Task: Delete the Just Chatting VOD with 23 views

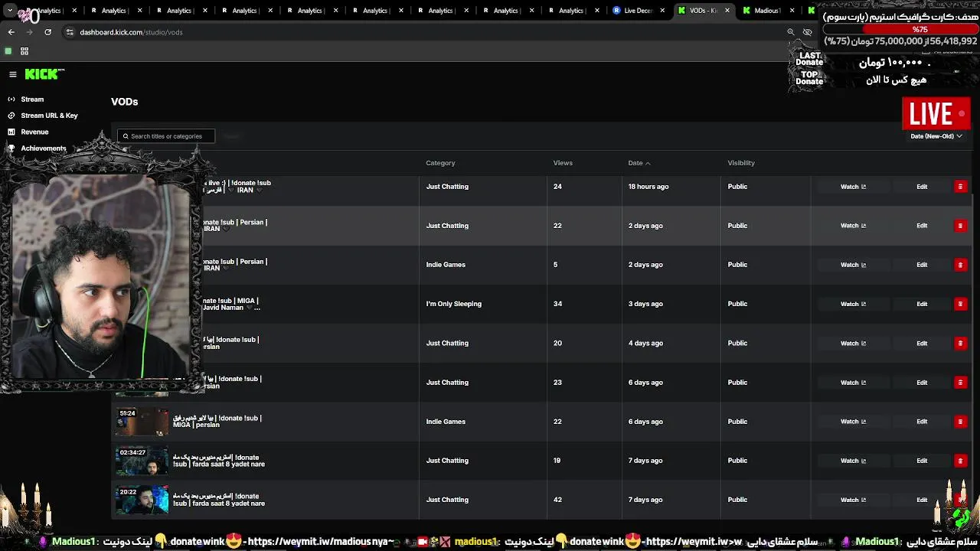Action: click(x=960, y=383)
